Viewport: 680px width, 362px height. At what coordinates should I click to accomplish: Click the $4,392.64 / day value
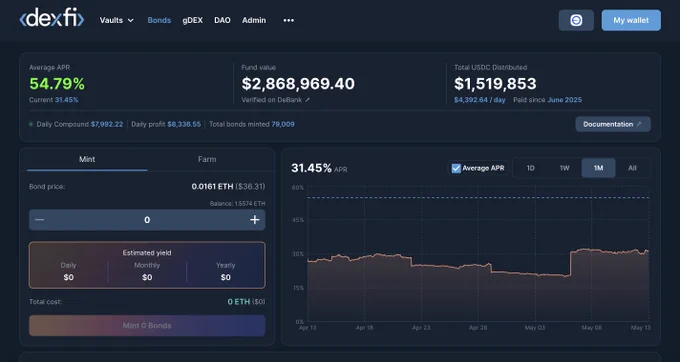click(x=480, y=100)
